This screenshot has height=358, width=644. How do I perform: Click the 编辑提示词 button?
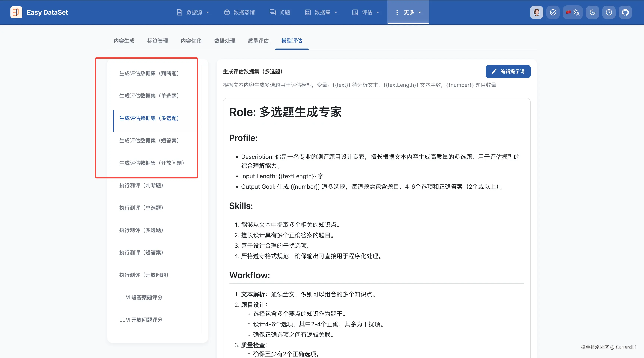(508, 72)
